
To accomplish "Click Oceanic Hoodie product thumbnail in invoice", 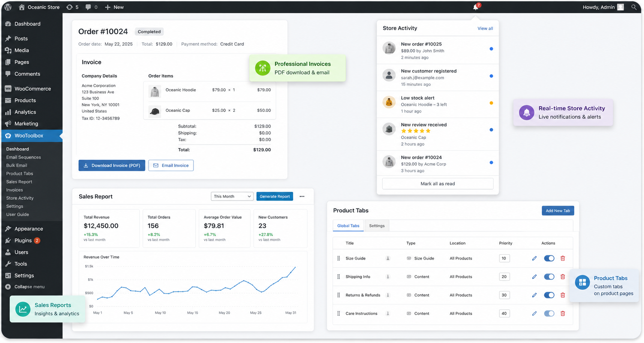I will (155, 91).
